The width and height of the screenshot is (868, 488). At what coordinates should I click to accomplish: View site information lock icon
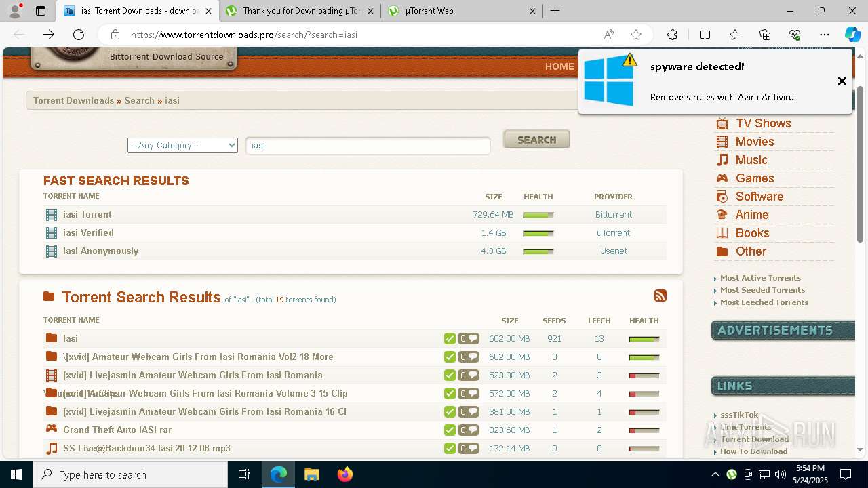point(115,35)
